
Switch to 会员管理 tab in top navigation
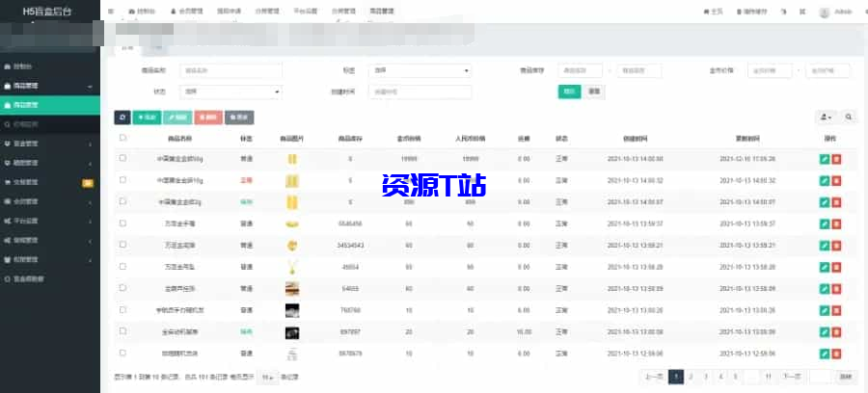[186, 12]
